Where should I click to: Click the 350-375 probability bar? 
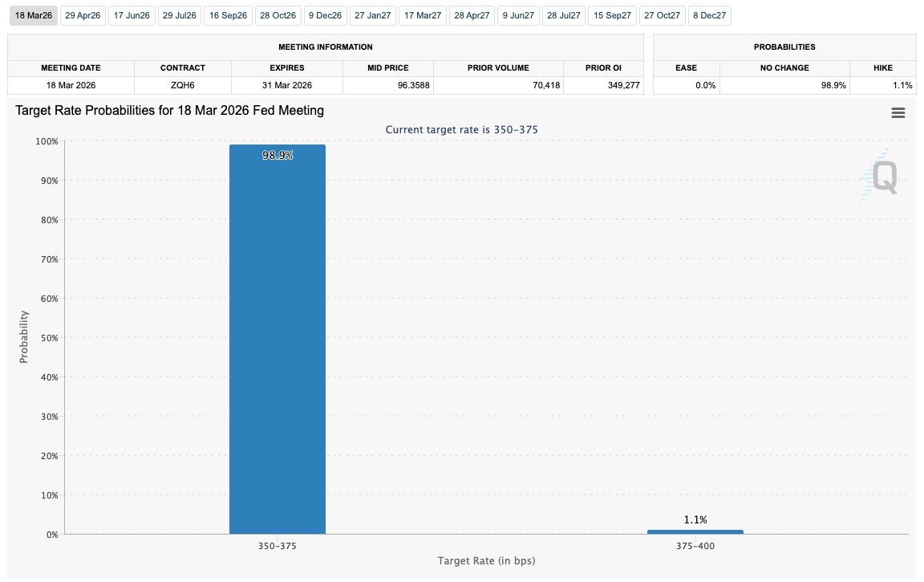278,339
